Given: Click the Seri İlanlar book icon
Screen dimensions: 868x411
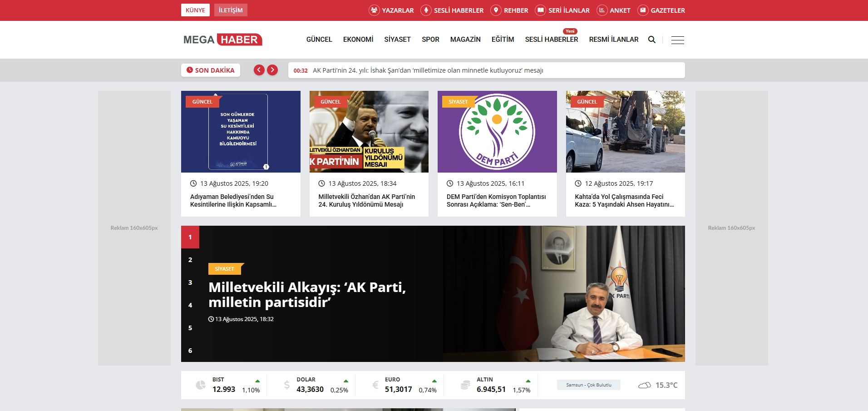Looking at the screenshot, I should point(540,10).
